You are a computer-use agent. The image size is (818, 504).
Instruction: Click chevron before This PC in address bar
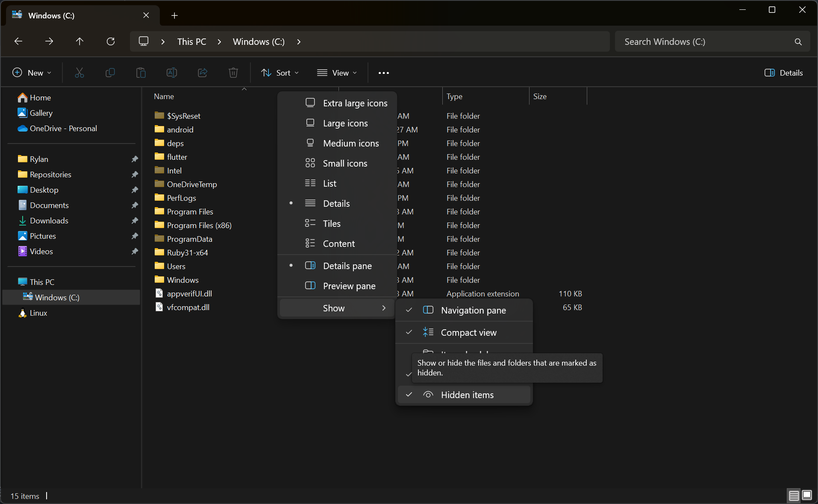pyautogui.click(x=163, y=42)
